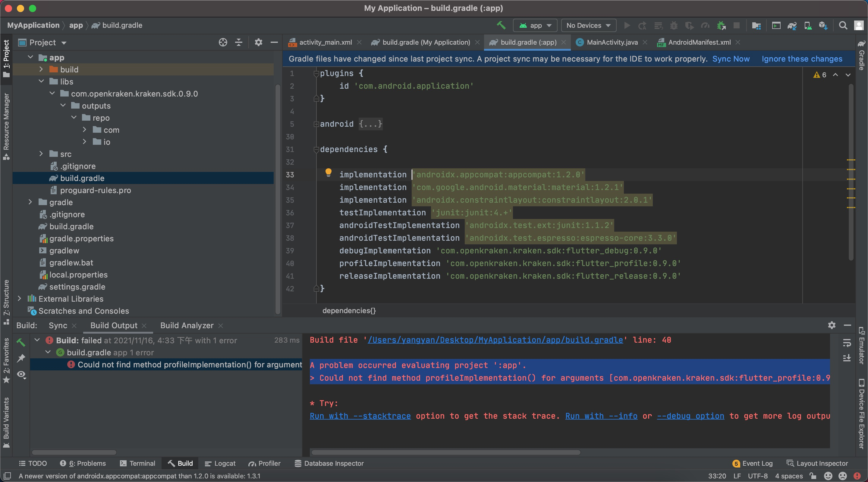
Task: Click the Sync Now link
Action: 731,59
